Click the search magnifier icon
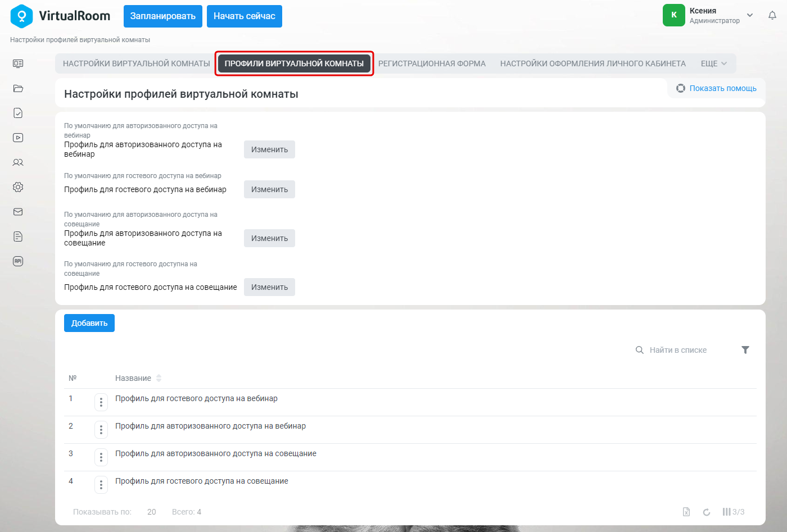The image size is (787, 532). pos(640,350)
